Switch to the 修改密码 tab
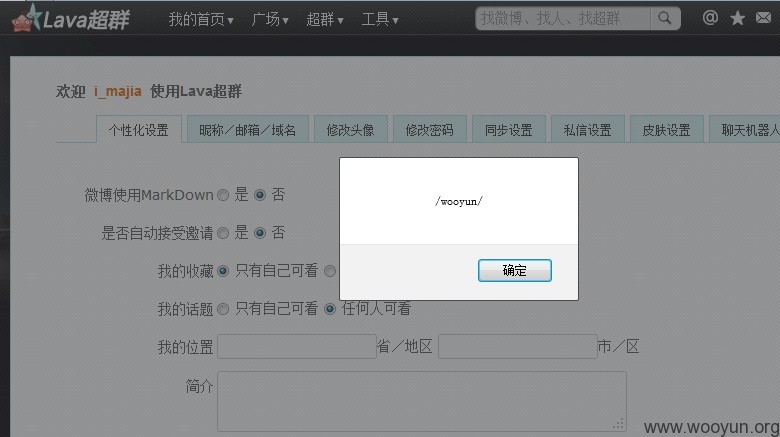The height and width of the screenshot is (437, 780). [x=429, y=130]
